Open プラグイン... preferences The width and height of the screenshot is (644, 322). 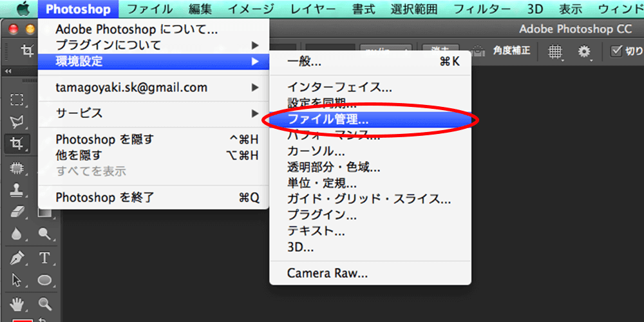[x=370, y=215]
